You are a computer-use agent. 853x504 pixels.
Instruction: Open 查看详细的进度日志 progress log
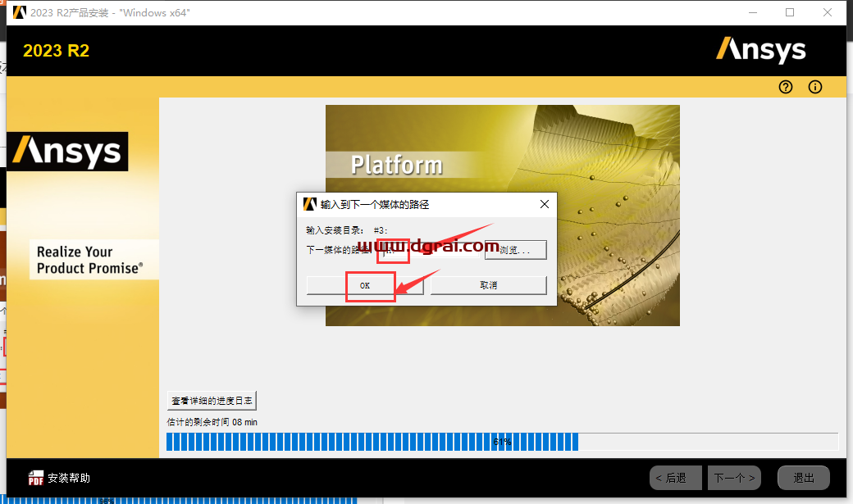(x=212, y=401)
